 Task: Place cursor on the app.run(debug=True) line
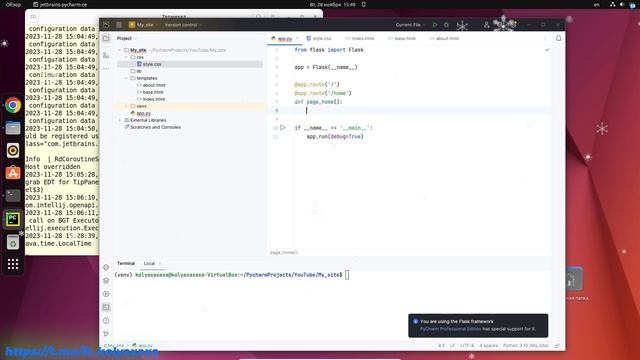335,136
